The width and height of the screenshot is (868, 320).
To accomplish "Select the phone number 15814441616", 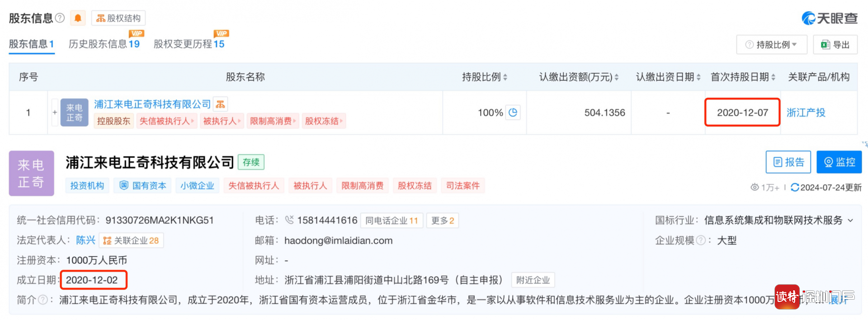I will 327,220.
